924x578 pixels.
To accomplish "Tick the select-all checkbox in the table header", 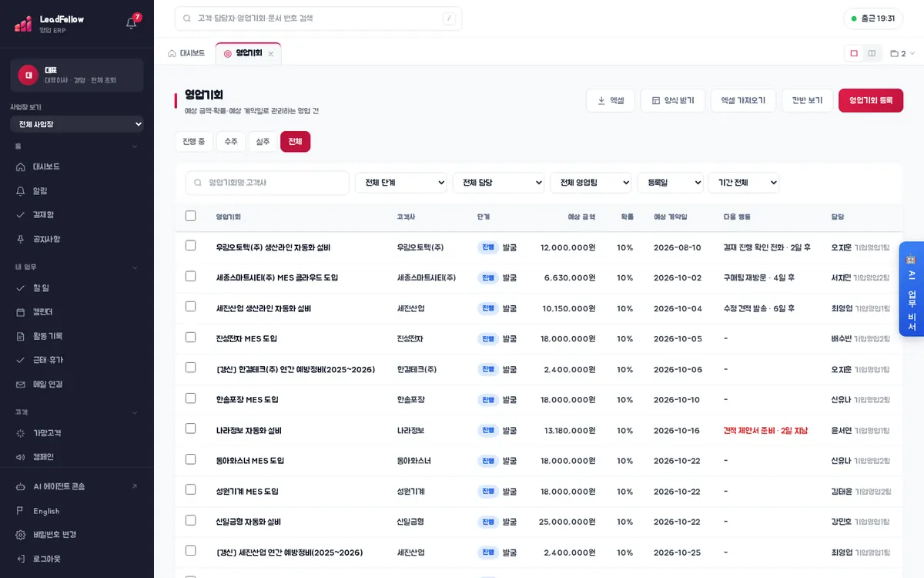I will 191,217.
